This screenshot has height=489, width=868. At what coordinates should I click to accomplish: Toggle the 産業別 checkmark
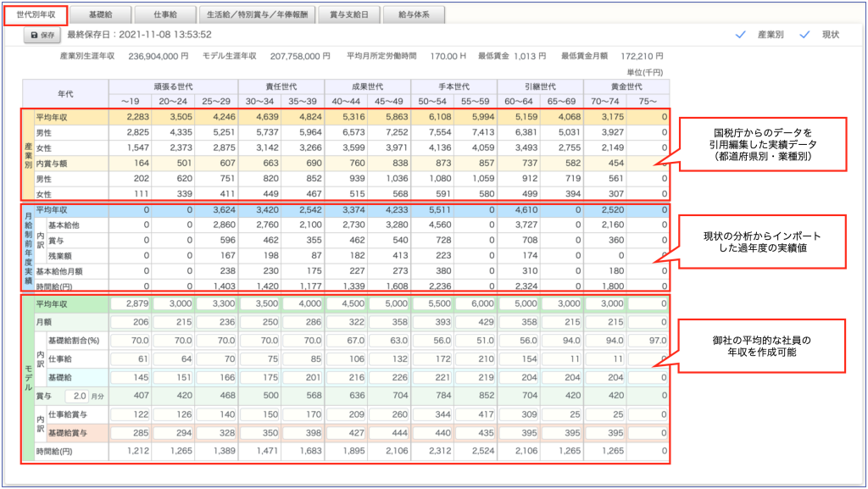[x=741, y=35]
